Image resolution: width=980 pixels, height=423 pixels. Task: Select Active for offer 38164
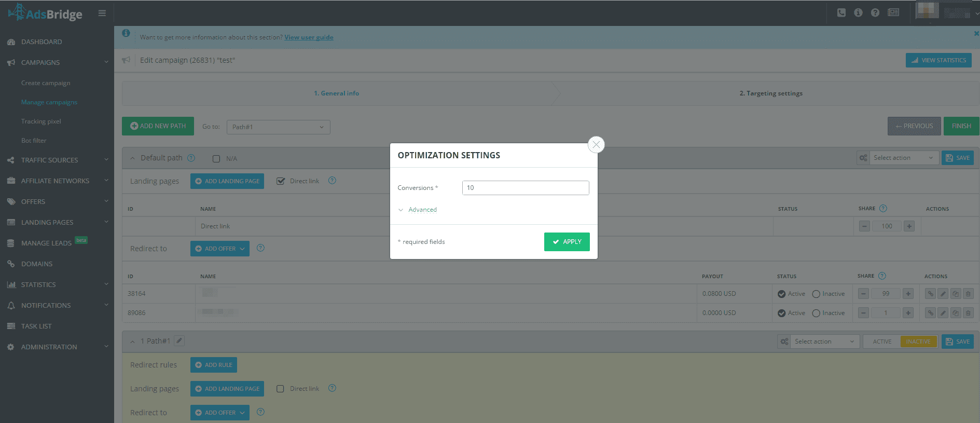(x=782, y=294)
